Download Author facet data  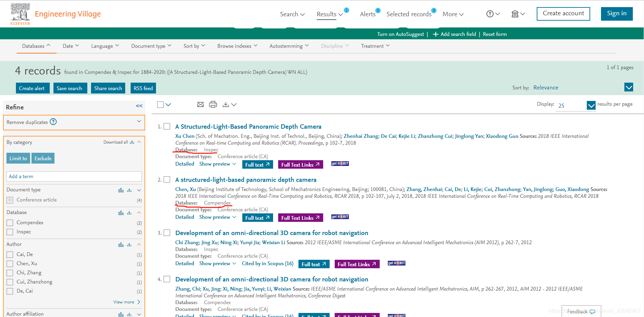[x=129, y=245]
